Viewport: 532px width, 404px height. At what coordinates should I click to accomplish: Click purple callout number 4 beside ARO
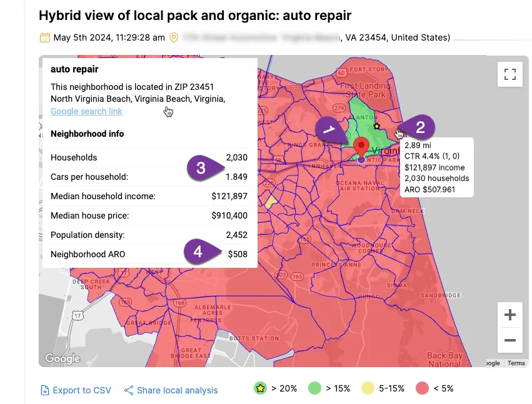pos(199,252)
